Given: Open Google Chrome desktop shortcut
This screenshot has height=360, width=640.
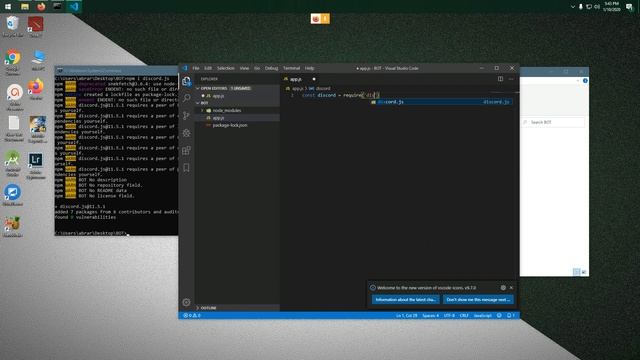Looking at the screenshot, I should 13,62.
